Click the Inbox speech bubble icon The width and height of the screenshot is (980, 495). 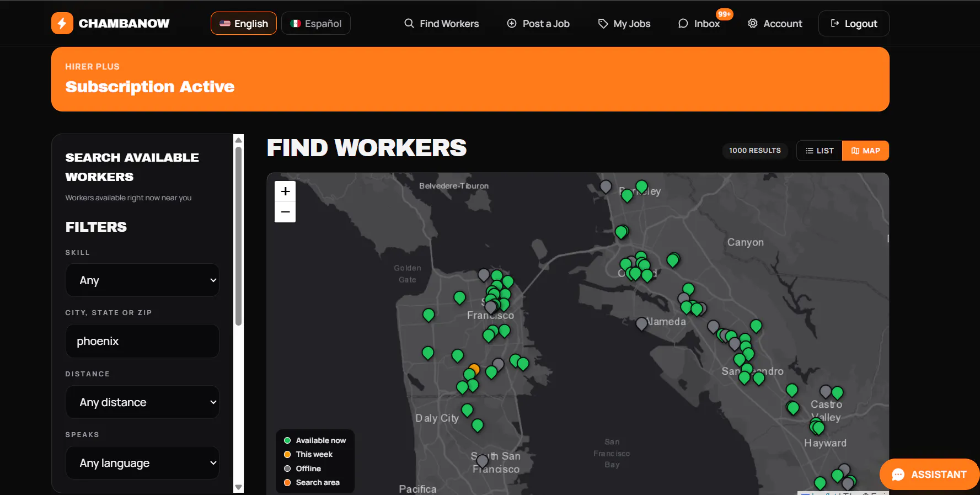click(683, 23)
